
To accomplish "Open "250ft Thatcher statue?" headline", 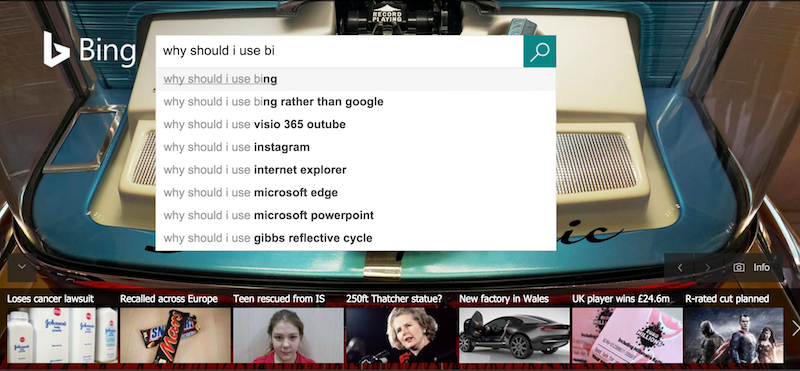I will point(394,299).
